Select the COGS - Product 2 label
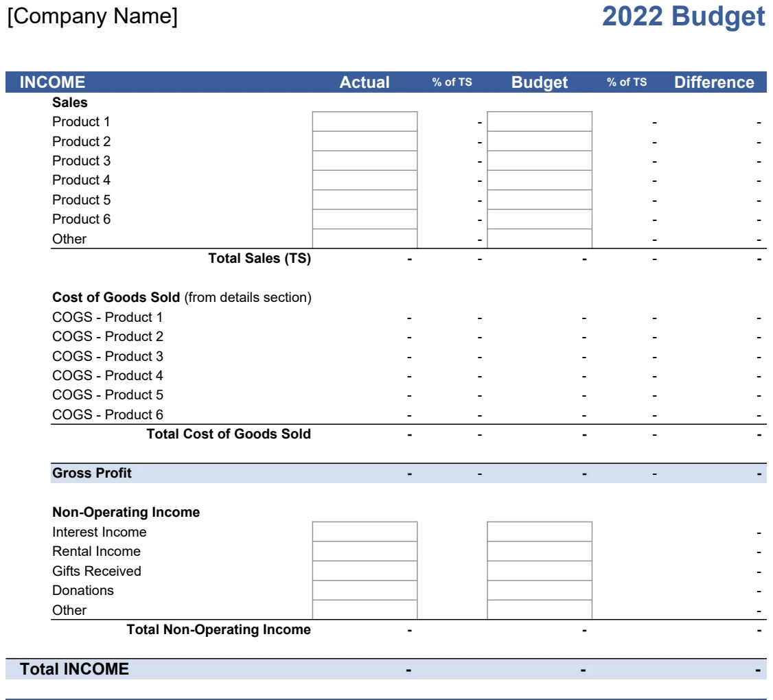The width and height of the screenshot is (773, 700). click(108, 336)
